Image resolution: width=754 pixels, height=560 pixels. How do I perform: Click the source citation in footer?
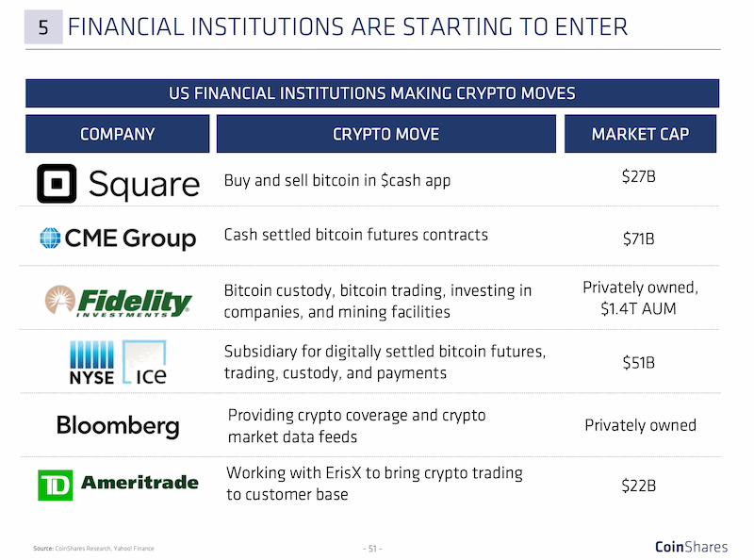(x=93, y=548)
